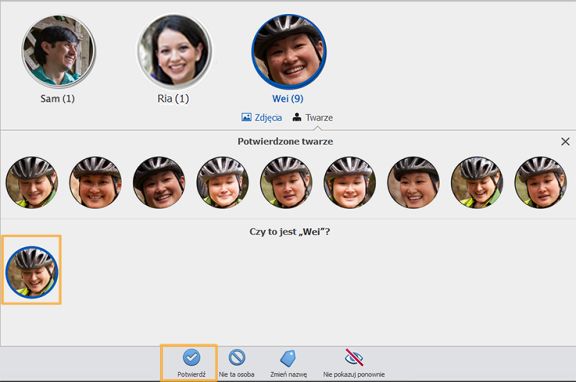The height and width of the screenshot is (382, 576).
Task: Click the Zmień nazwę text label
Action: (x=288, y=374)
